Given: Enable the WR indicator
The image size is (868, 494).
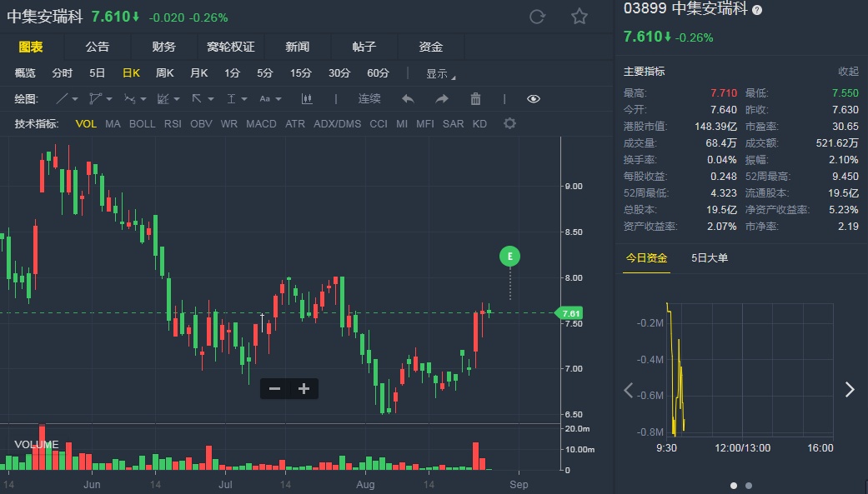Looking at the screenshot, I should click(x=228, y=124).
